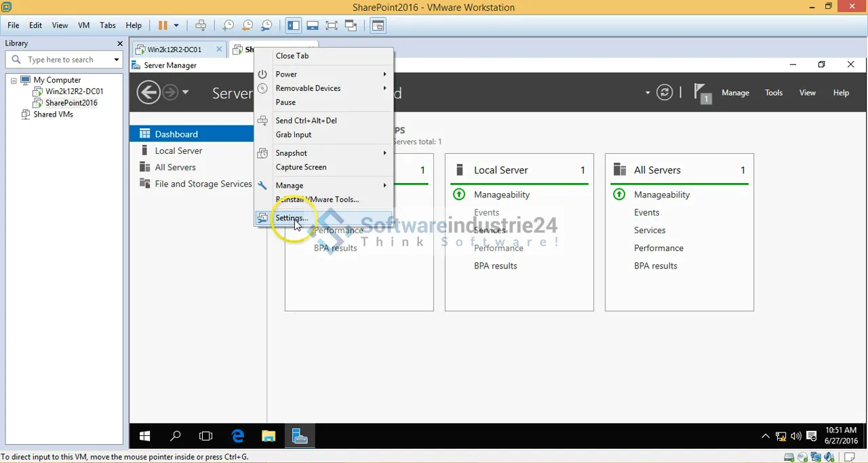The image size is (868, 463).
Task: Open the snapshot manager toolbar icon
Action: coord(267,26)
